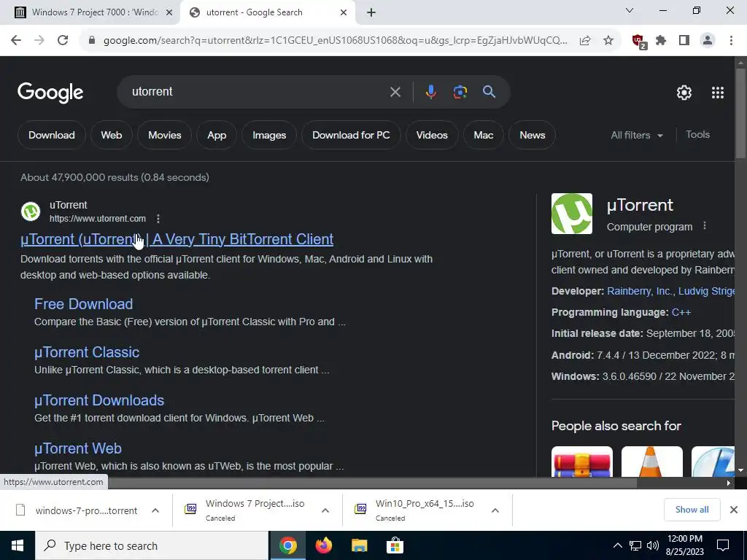Open Chrome's three-dot menu

(731, 41)
